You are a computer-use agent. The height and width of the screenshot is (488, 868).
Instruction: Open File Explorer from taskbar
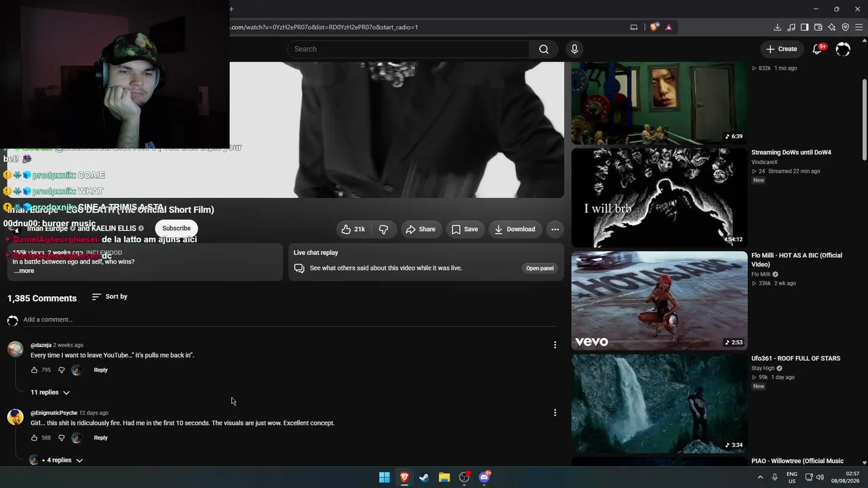[x=444, y=477]
